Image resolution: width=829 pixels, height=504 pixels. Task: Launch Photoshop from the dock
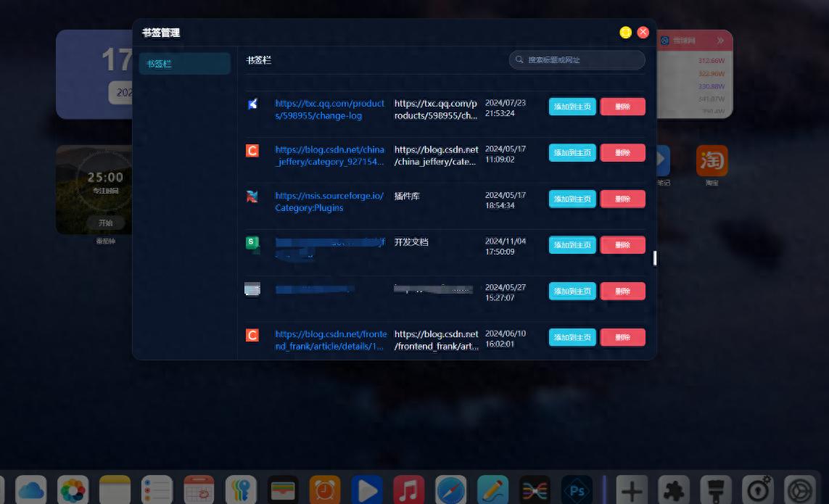(577, 489)
